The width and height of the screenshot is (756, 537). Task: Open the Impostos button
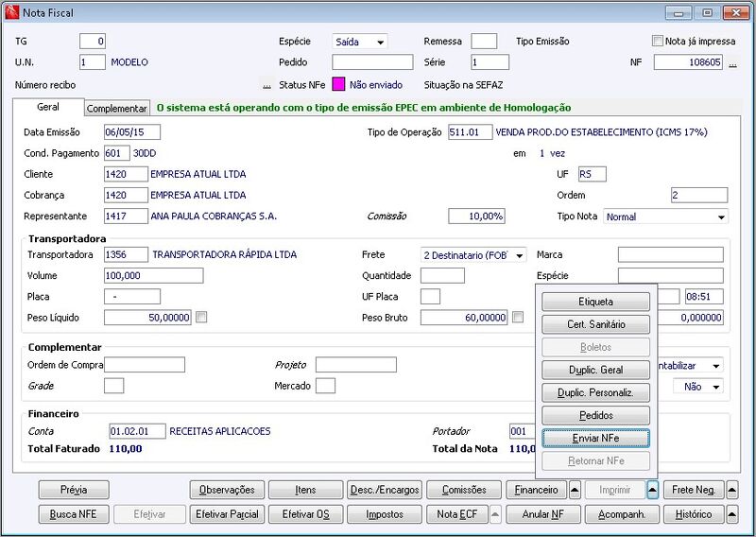[385, 515]
